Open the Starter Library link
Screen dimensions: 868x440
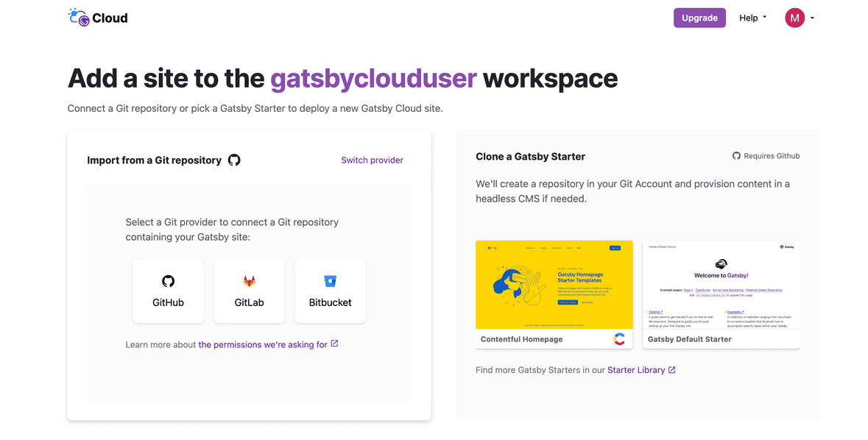[x=636, y=369]
